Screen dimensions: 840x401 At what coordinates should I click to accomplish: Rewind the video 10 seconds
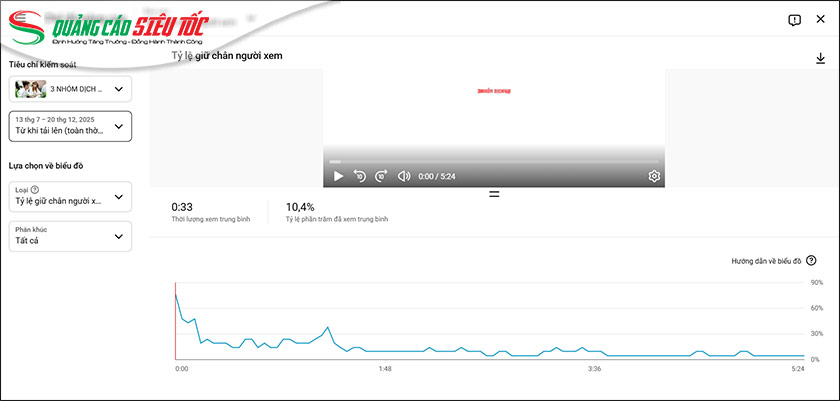tap(360, 176)
